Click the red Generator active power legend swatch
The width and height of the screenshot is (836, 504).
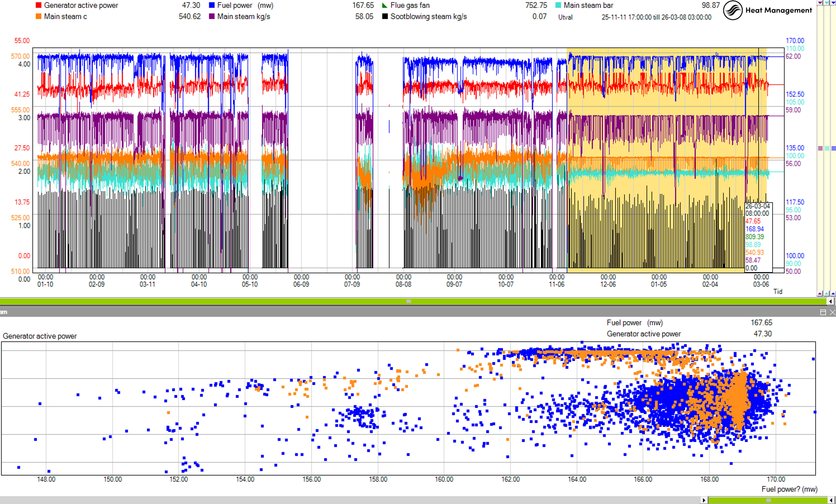pos(39,5)
